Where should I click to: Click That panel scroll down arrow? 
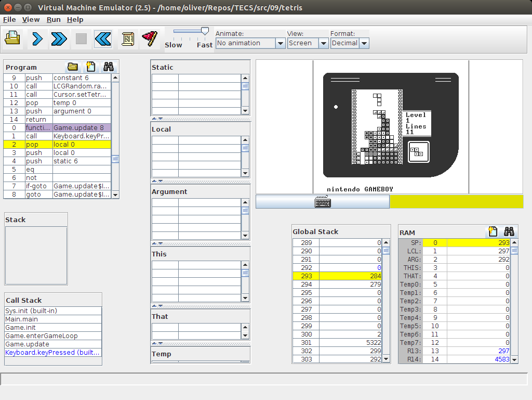point(245,336)
